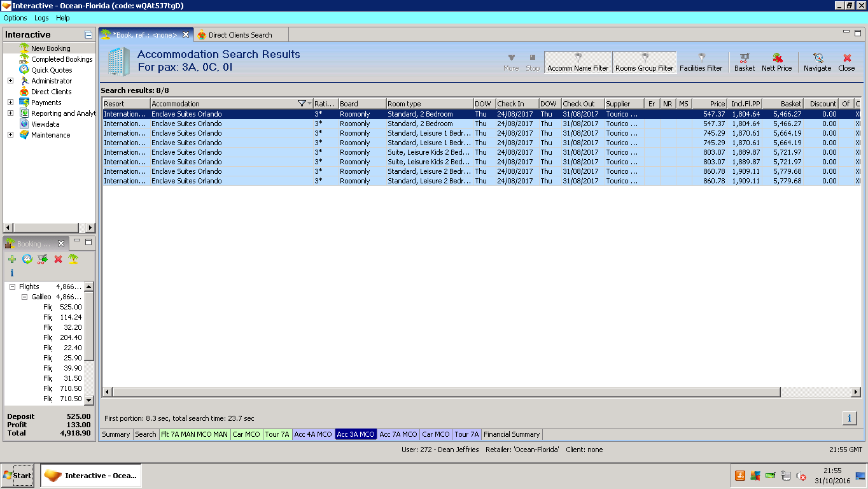Click the blue info icon in Booking panel

coord(11,273)
